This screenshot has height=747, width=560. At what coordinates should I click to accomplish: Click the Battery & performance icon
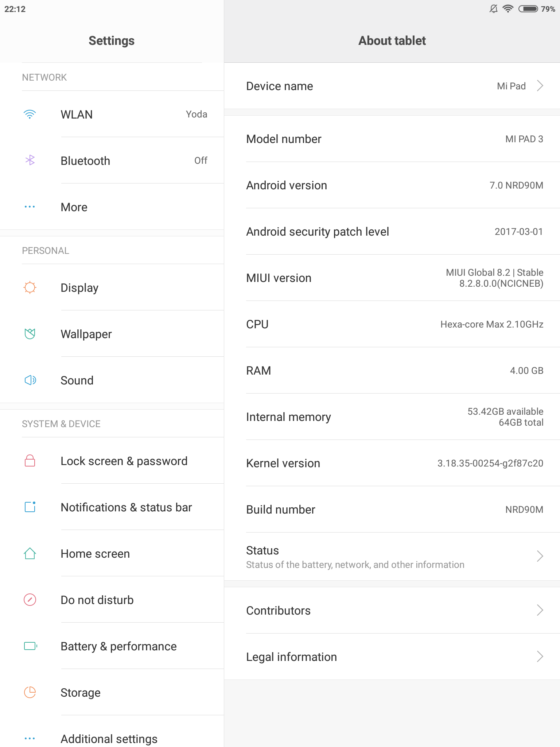31,646
